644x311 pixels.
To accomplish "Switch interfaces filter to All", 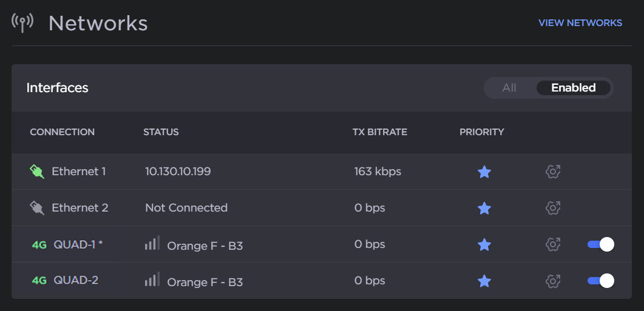I will click(509, 88).
